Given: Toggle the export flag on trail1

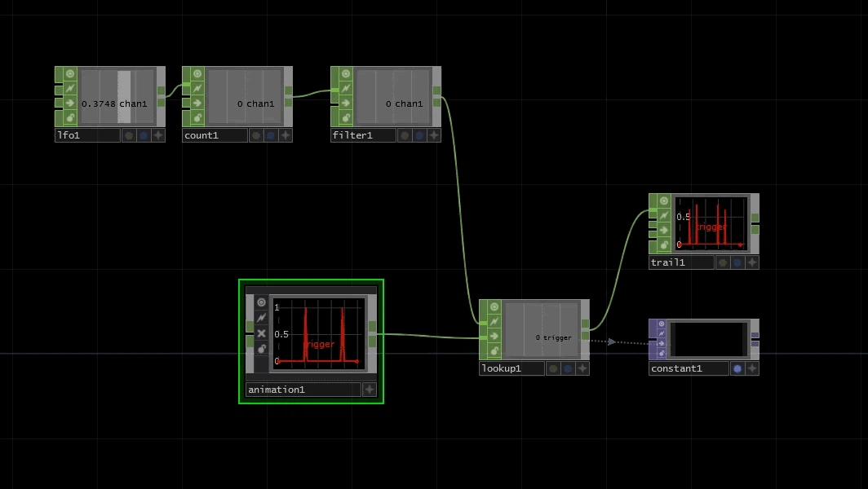Looking at the screenshot, I should click(723, 262).
